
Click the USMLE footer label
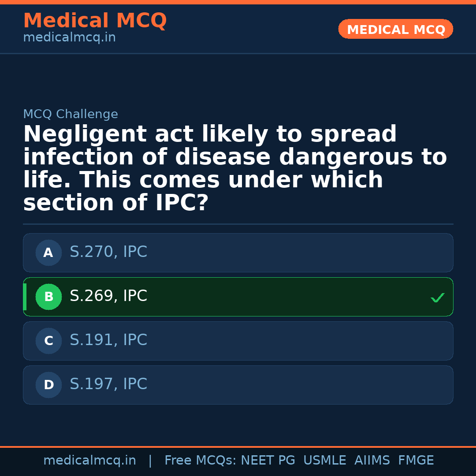[x=324, y=461]
